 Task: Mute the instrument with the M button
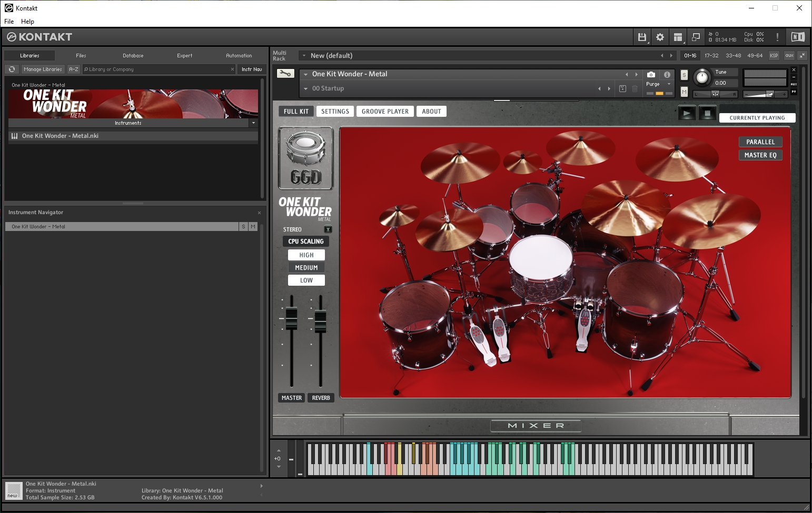pos(684,92)
